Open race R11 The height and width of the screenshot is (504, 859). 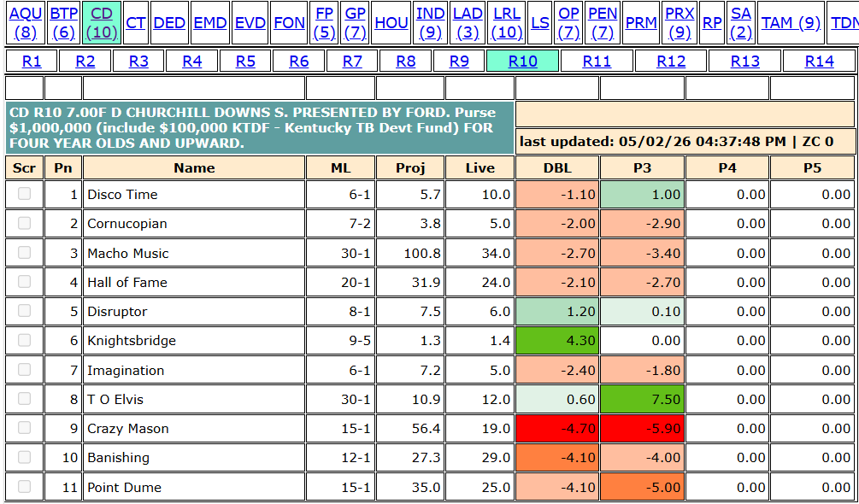[x=597, y=61]
